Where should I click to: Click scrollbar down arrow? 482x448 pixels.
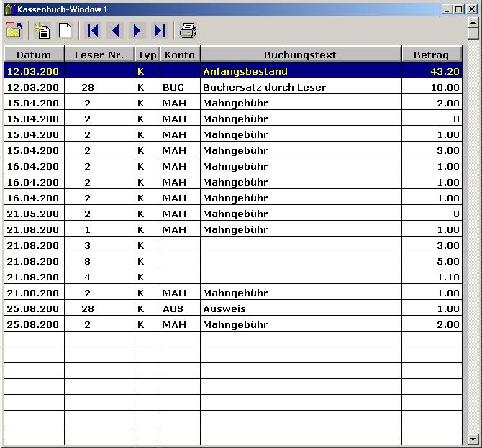473,439
